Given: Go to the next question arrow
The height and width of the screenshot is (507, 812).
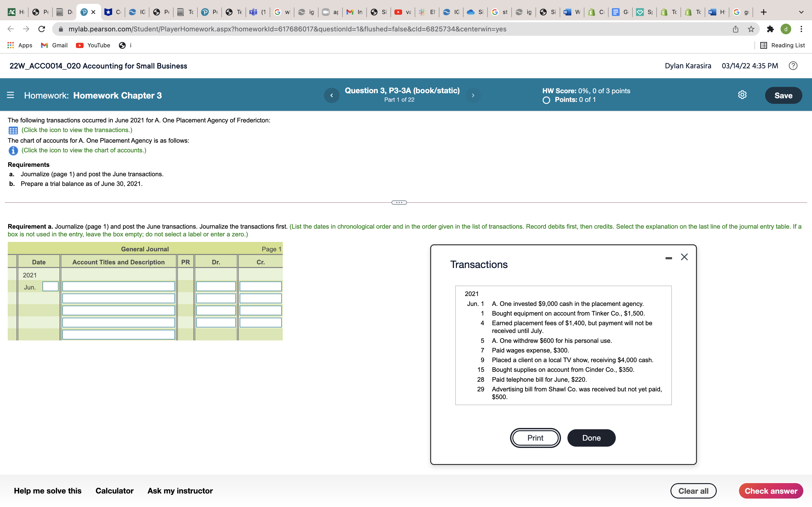Looking at the screenshot, I should [473, 95].
